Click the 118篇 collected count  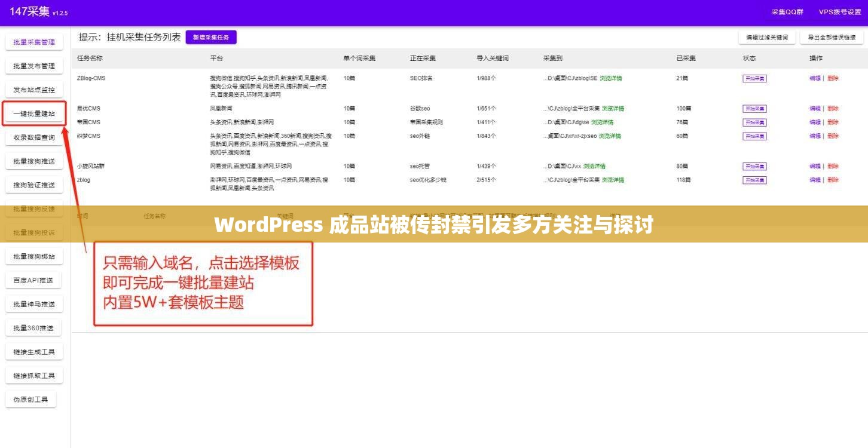coord(683,180)
